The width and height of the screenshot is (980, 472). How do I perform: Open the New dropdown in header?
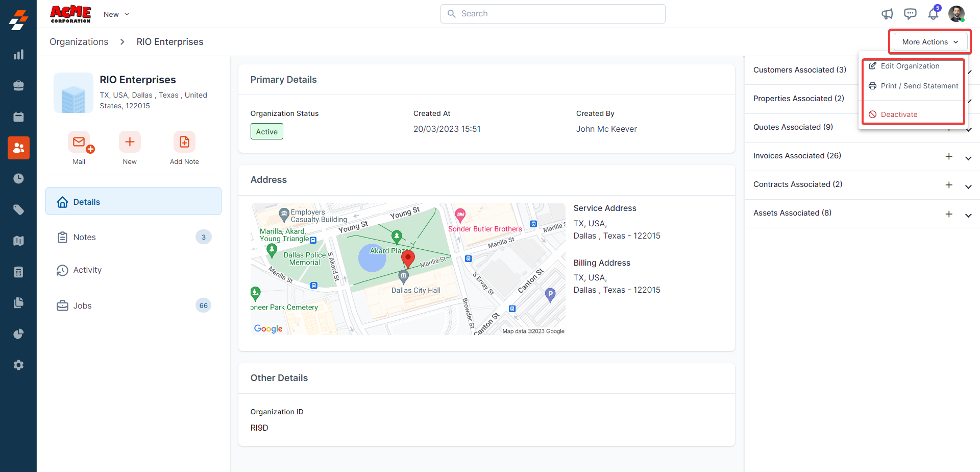116,14
